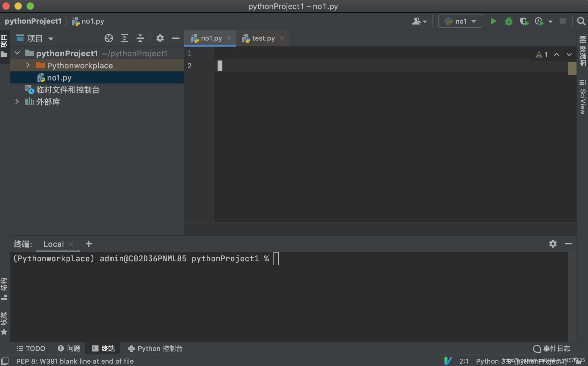588x366 pixels.
Task: Open project panel settings gear
Action: 160,38
